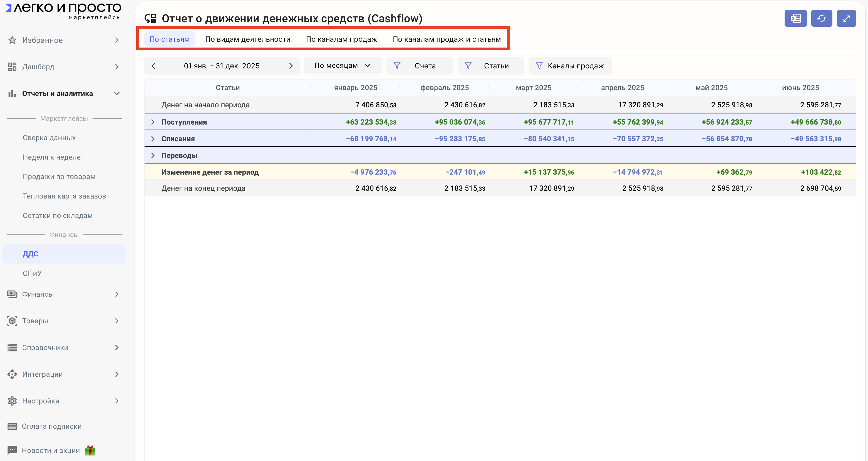Open the По месяцам grouping dropdown
The image size is (868, 461).
[x=342, y=65]
